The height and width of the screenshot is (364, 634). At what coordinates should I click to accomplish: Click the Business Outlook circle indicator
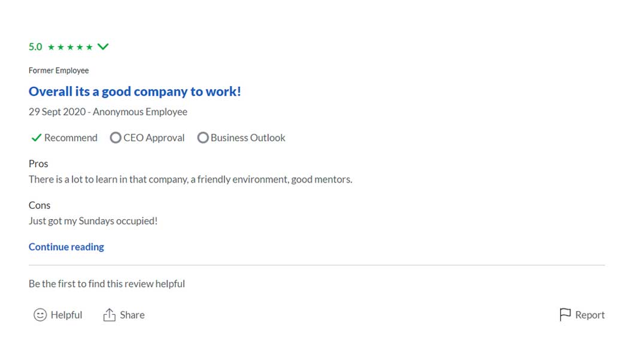[x=203, y=138]
